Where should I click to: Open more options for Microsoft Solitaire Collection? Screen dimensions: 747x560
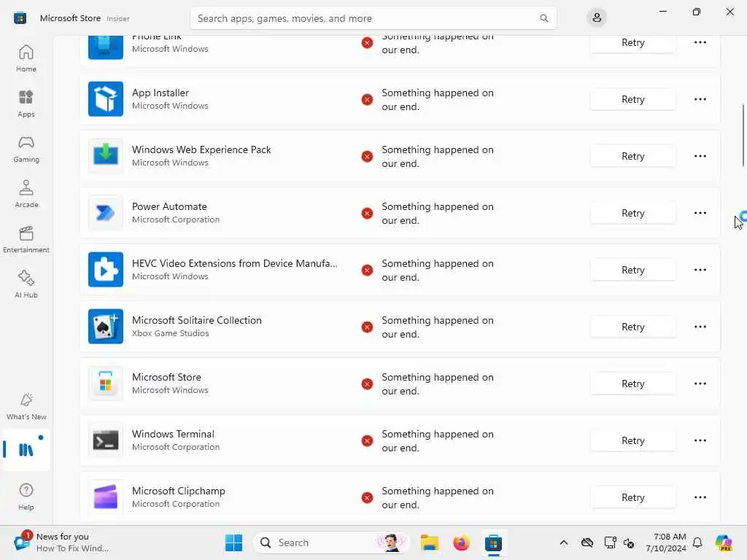pos(700,327)
